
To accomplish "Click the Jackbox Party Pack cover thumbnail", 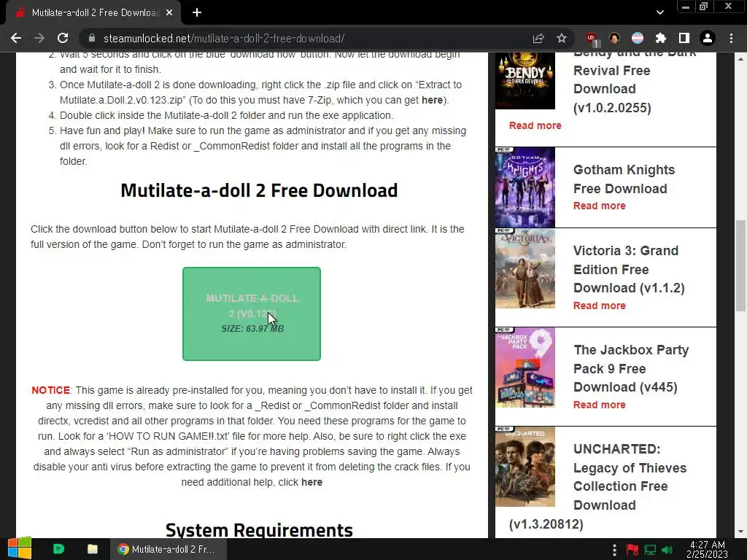I will point(525,367).
